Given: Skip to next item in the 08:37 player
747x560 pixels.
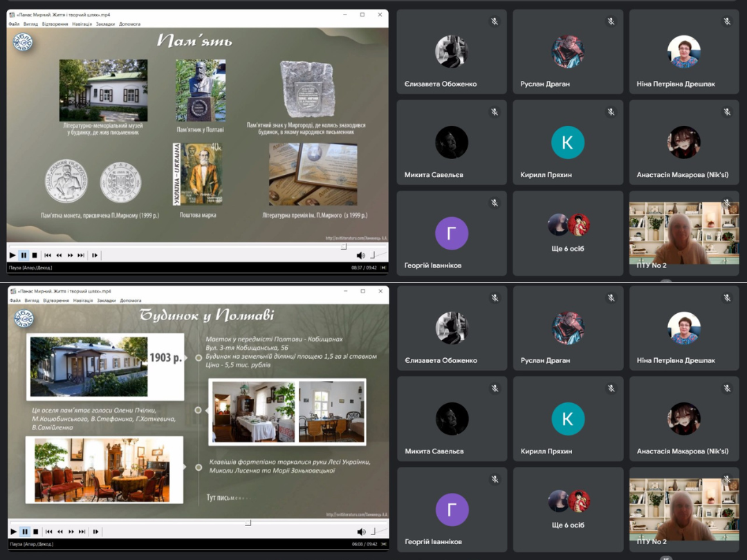Looking at the screenshot, I should pyautogui.click(x=82, y=255).
